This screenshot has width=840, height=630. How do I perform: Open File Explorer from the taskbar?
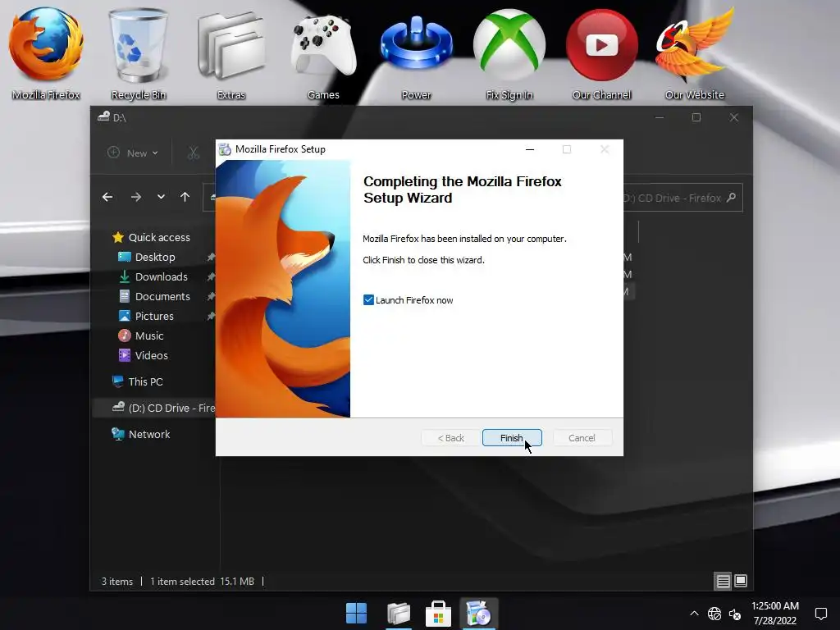tap(399, 614)
